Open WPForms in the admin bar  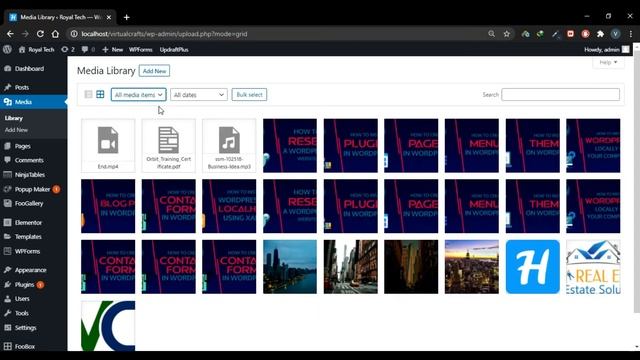pos(140,49)
